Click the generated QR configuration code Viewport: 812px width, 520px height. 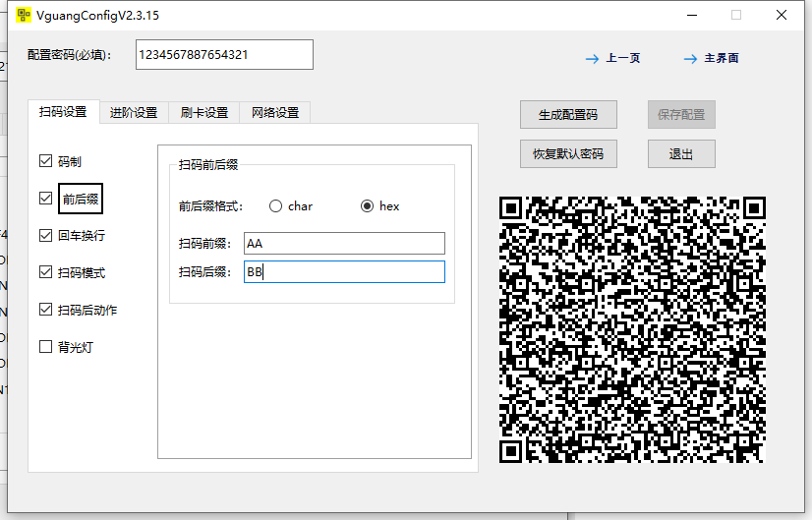632,329
